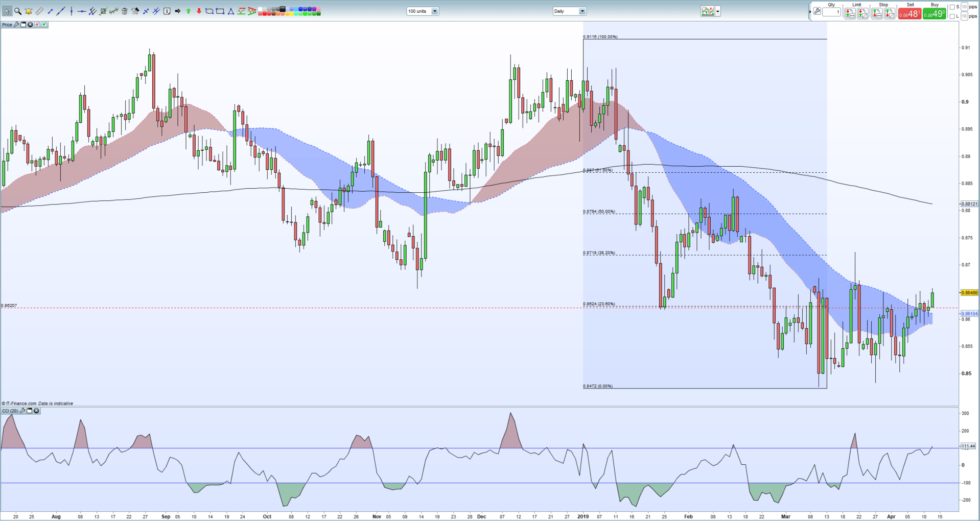Select the ruler measurement tool
Image resolution: width=980 pixels, height=521 pixels.
click(39, 11)
